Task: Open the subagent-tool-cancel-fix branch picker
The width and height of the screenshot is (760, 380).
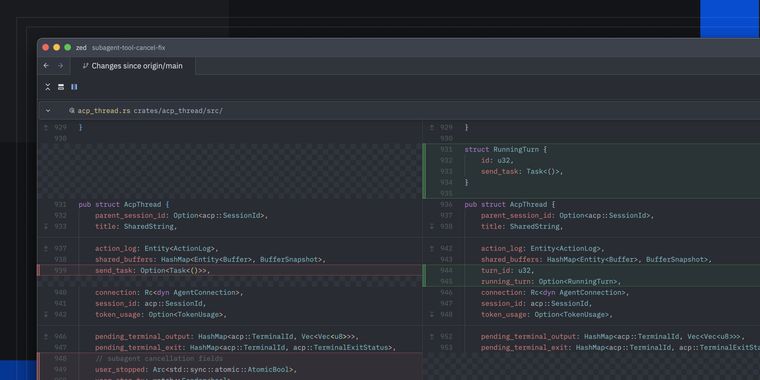Action: click(x=128, y=48)
